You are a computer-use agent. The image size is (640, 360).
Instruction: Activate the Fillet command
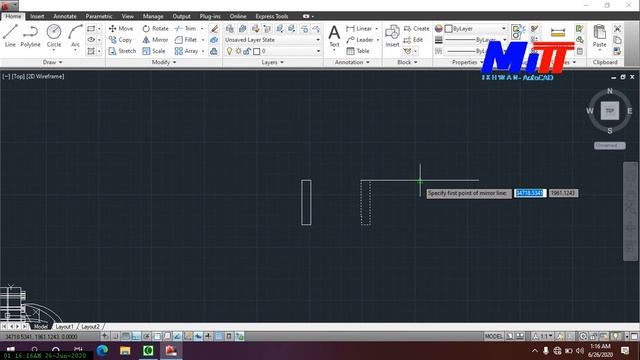(x=186, y=40)
